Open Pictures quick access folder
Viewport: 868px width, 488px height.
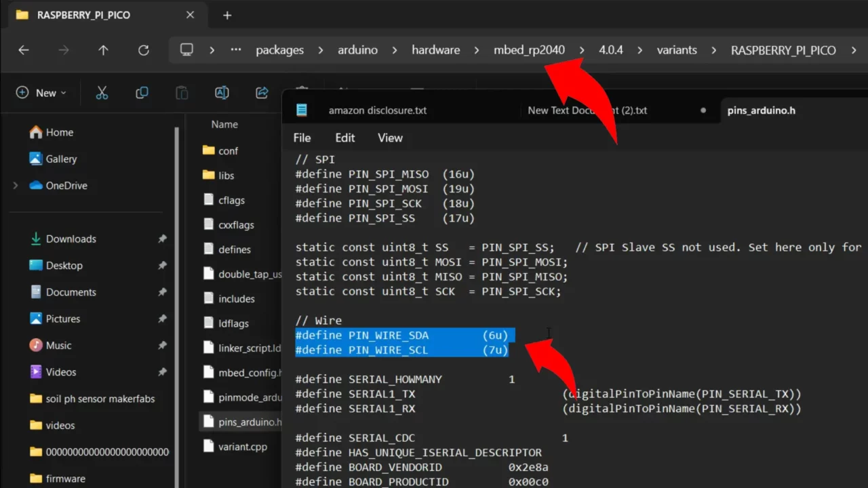click(x=55, y=319)
